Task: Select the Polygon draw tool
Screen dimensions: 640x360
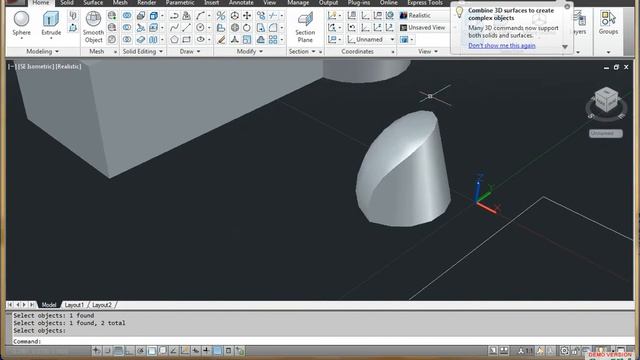Action: click(x=174, y=39)
